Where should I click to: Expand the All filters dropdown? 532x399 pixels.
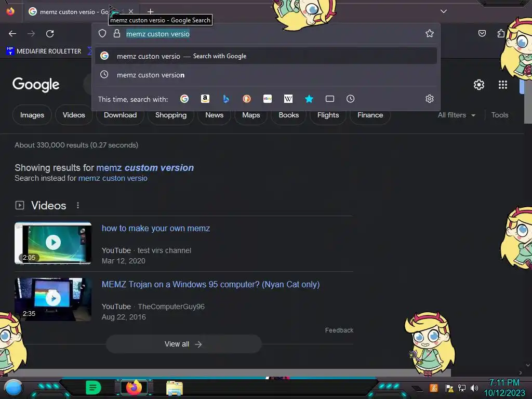tap(456, 115)
